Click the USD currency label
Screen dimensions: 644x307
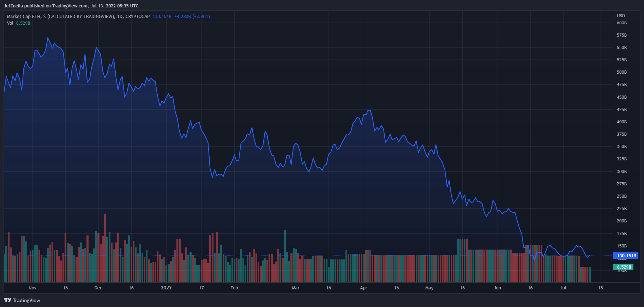click(621, 16)
